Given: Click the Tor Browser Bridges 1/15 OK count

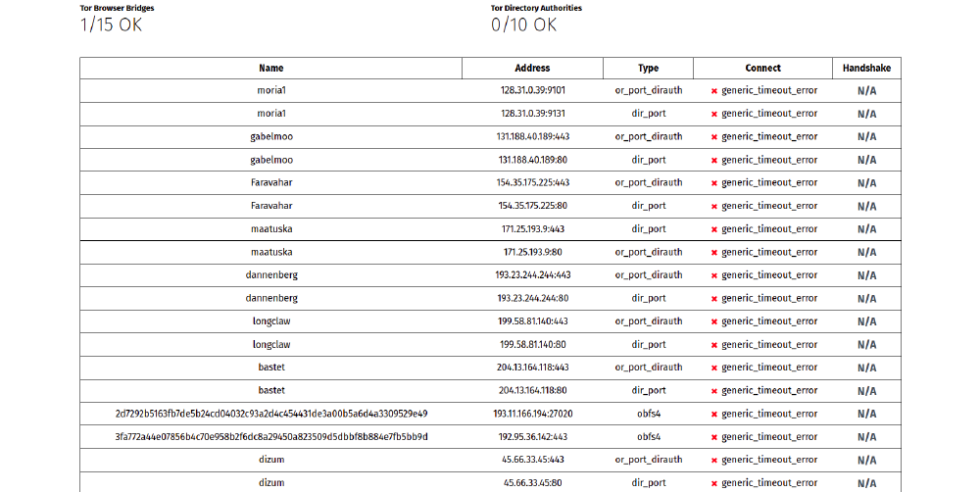Looking at the screenshot, I should click(x=111, y=25).
